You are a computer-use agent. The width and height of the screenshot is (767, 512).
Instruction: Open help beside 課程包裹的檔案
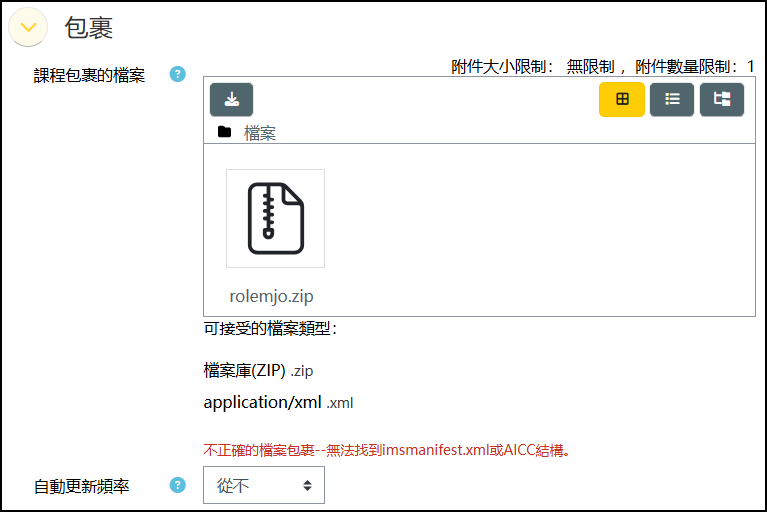[x=178, y=74]
